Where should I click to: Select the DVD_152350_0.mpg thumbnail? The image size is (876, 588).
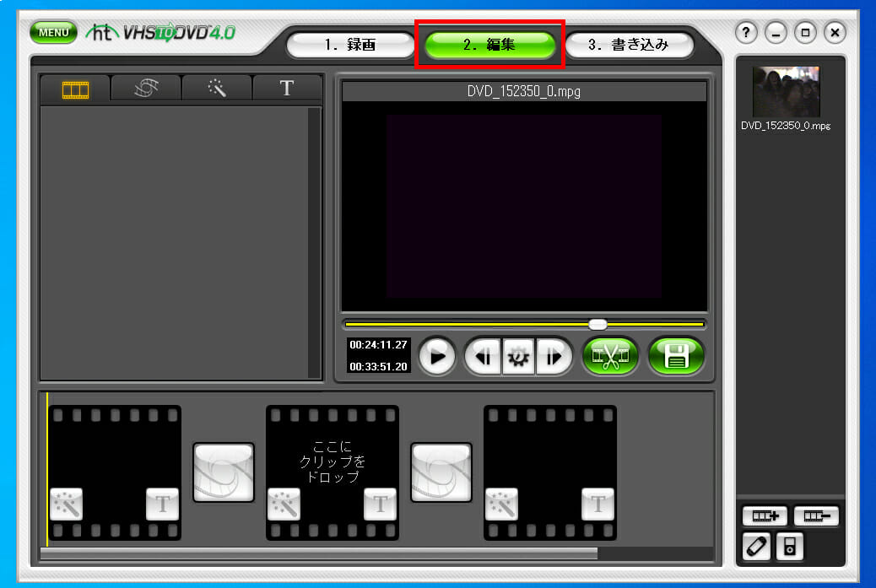785,92
